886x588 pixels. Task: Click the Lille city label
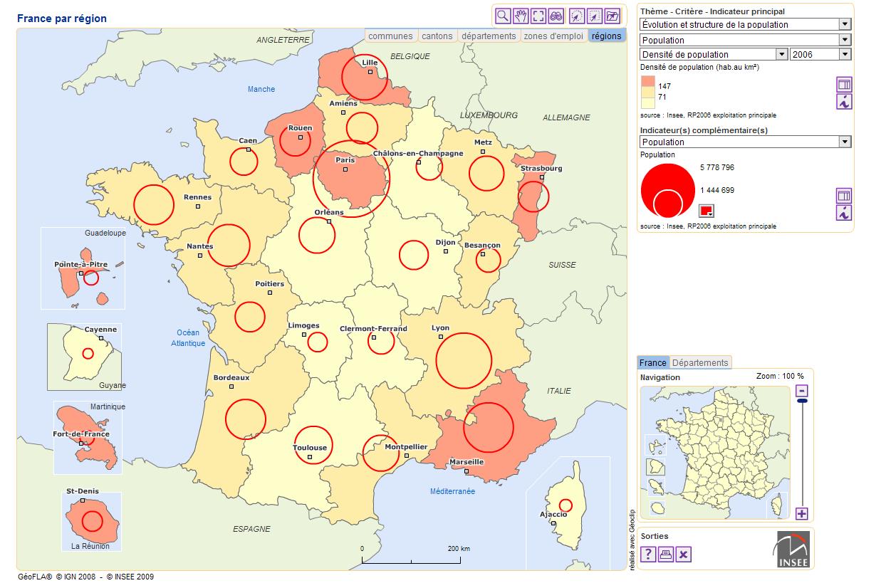(370, 63)
